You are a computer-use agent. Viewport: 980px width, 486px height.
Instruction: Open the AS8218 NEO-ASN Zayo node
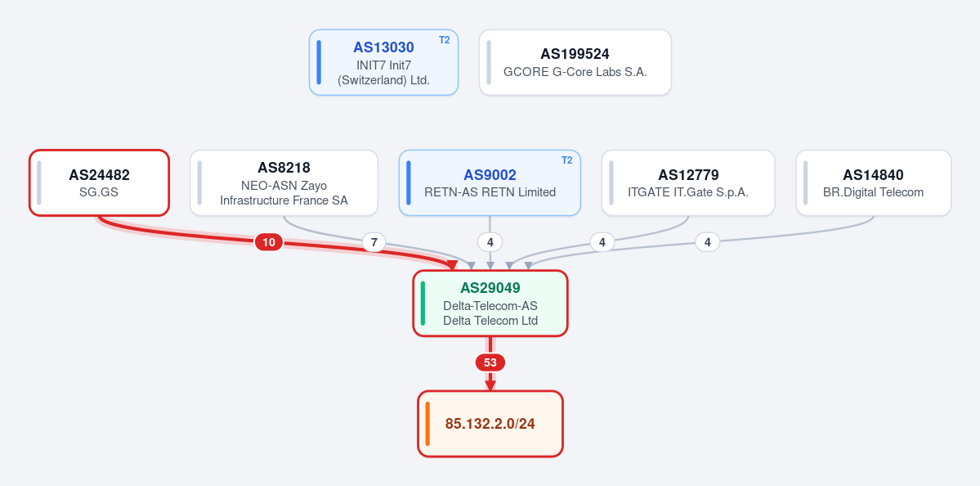tap(284, 182)
